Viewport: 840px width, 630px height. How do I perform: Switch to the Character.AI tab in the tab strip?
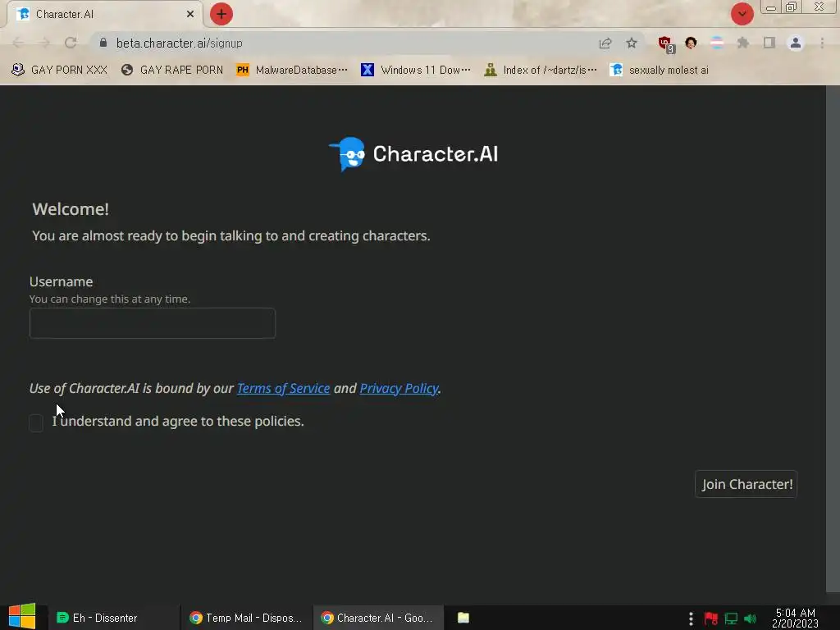click(x=104, y=14)
